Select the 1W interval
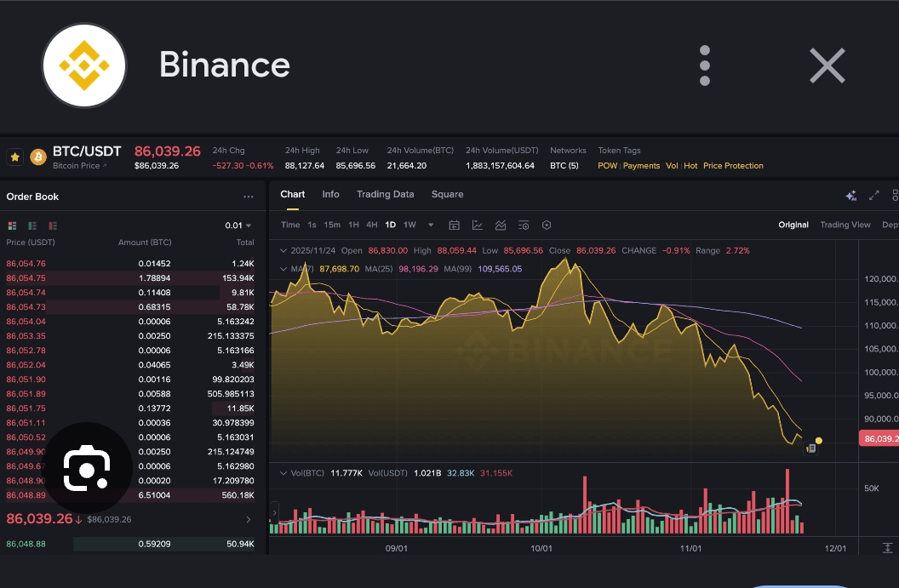Image resolution: width=899 pixels, height=588 pixels. [x=409, y=225]
